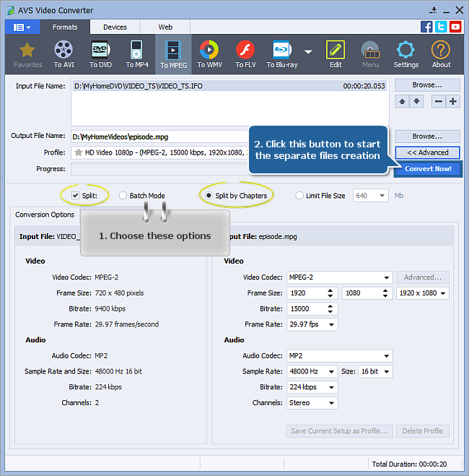Switch to the Devices tab
The height and width of the screenshot is (476, 469).
(115, 27)
